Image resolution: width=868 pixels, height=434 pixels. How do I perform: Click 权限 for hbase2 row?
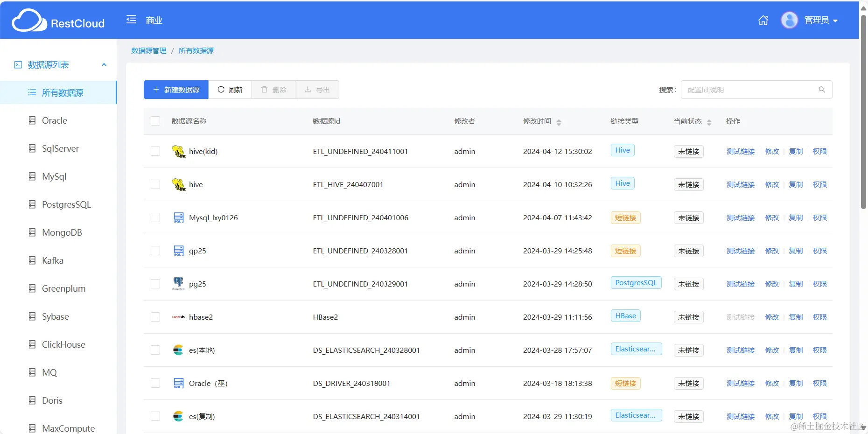(819, 317)
